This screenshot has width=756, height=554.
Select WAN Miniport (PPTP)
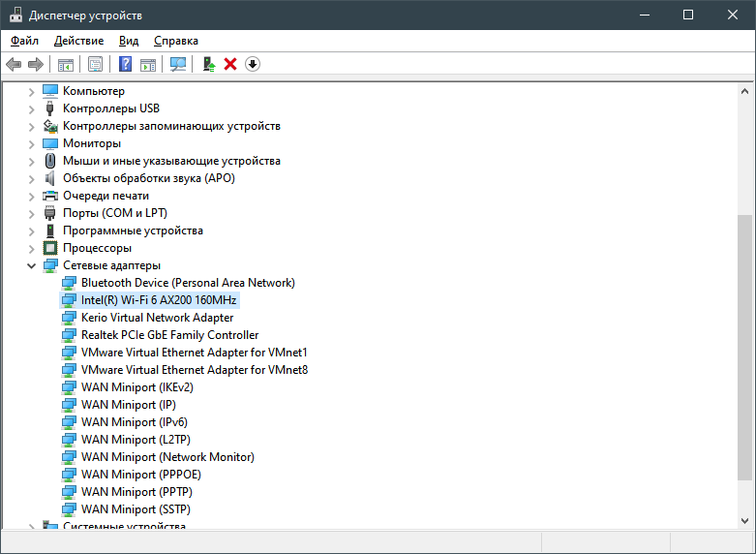coord(136,492)
